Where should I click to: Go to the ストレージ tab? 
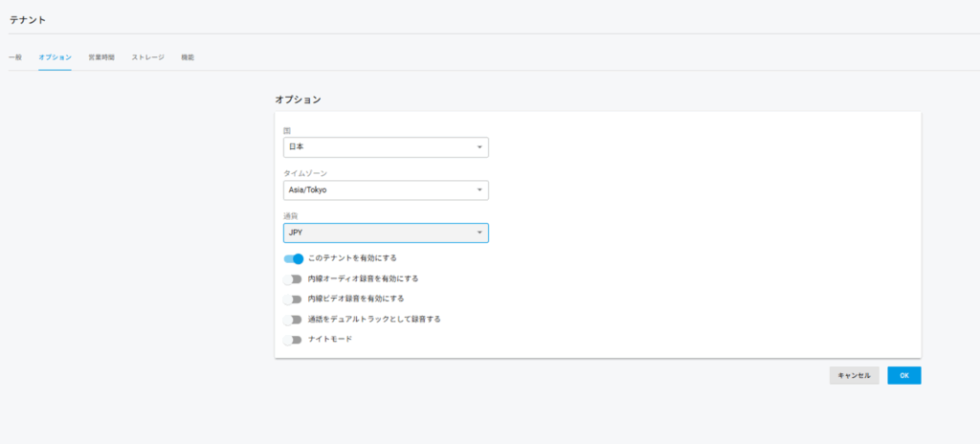(147, 57)
